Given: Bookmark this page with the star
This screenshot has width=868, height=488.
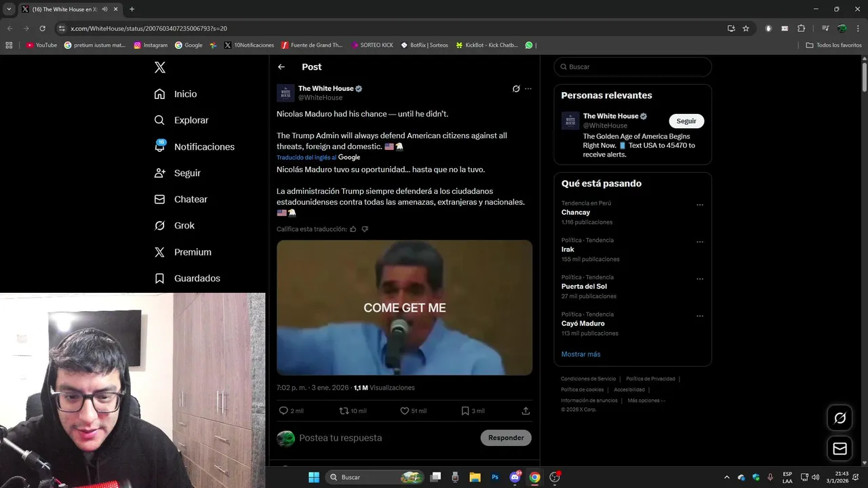Looking at the screenshot, I should [x=746, y=28].
